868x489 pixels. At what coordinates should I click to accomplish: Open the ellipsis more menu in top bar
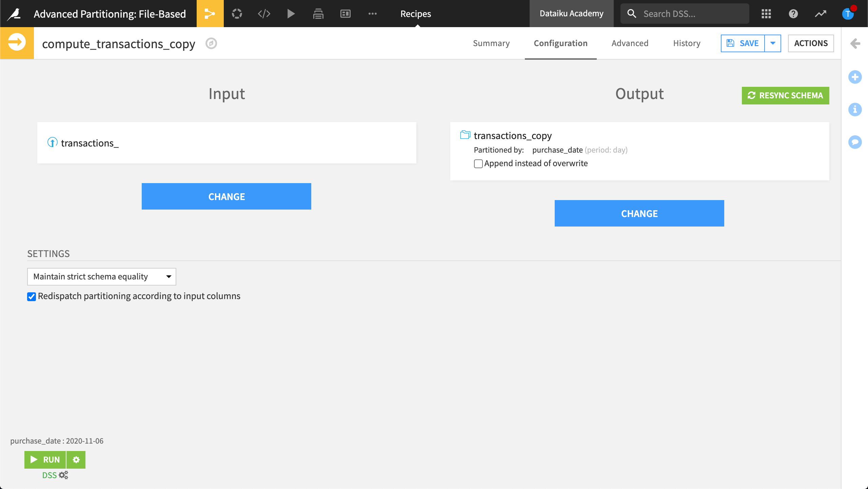pos(373,14)
